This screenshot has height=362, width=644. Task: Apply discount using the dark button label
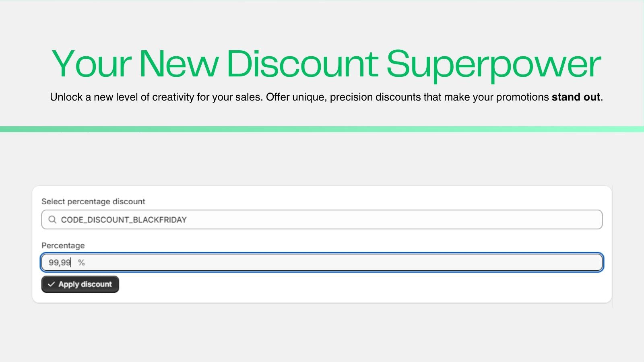[85, 284]
